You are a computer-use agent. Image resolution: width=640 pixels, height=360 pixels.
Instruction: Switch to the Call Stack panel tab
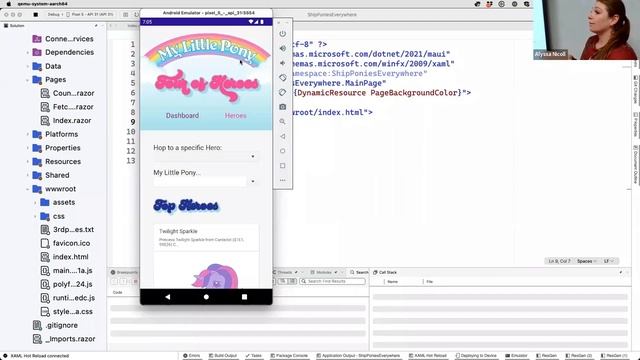(x=384, y=272)
